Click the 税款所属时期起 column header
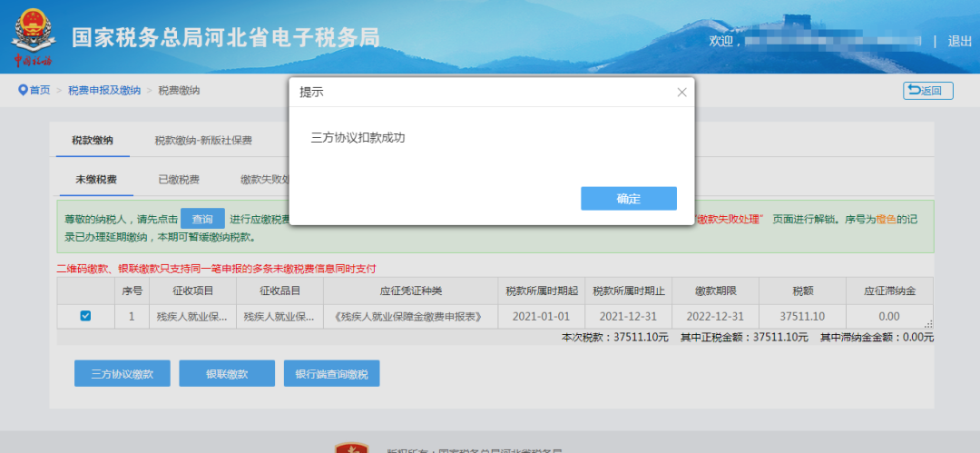The height and width of the screenshot is (453, 980). [542, 291]
